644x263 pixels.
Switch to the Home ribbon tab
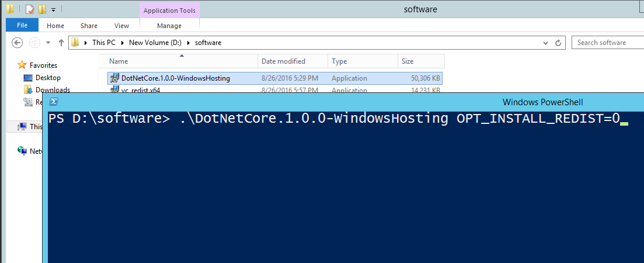coord(55,26)
